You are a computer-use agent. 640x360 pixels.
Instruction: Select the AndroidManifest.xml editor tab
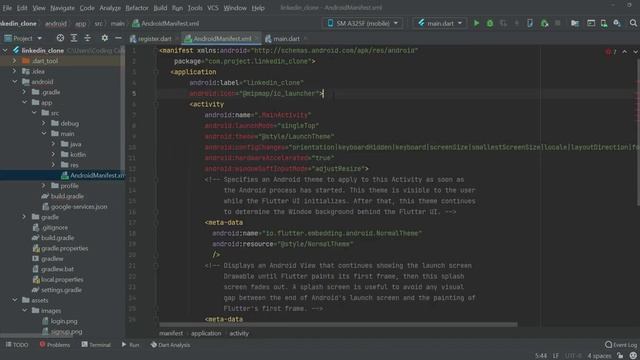click(222, 39)
